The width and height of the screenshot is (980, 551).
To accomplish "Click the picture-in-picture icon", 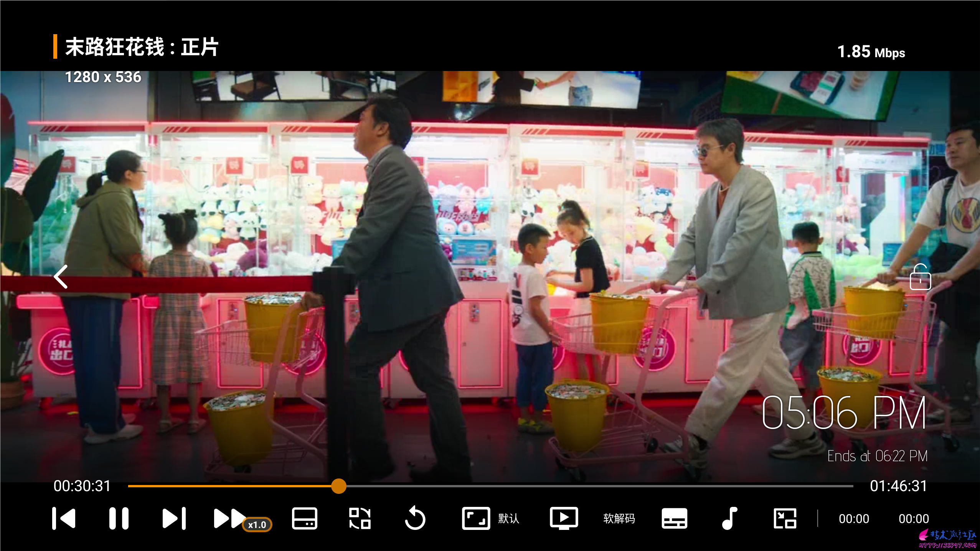I will [x=785, y=518].
